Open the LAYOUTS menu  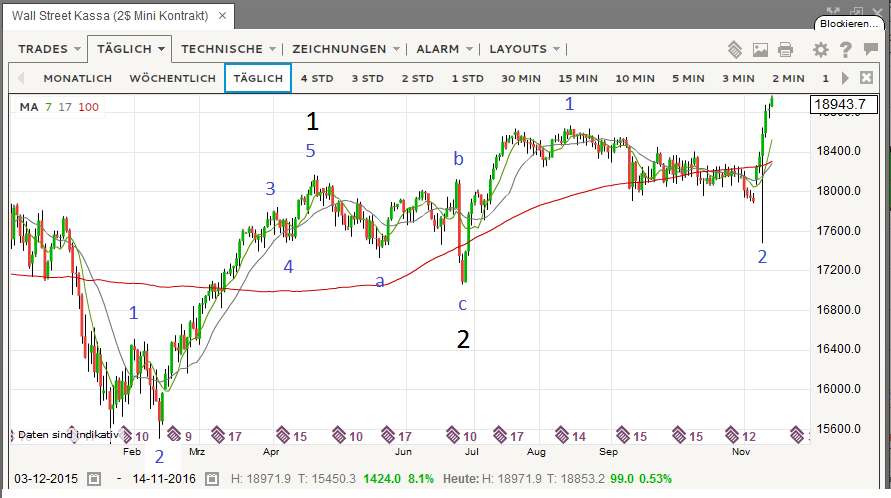[524, 49]
